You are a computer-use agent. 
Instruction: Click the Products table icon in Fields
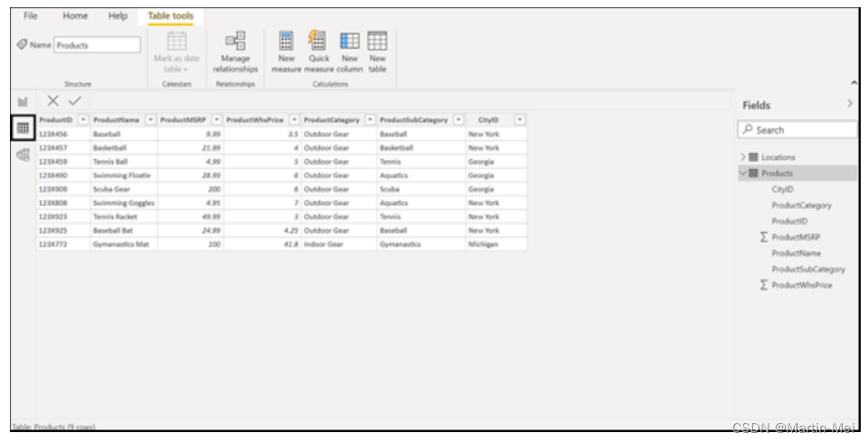[753, 174]
